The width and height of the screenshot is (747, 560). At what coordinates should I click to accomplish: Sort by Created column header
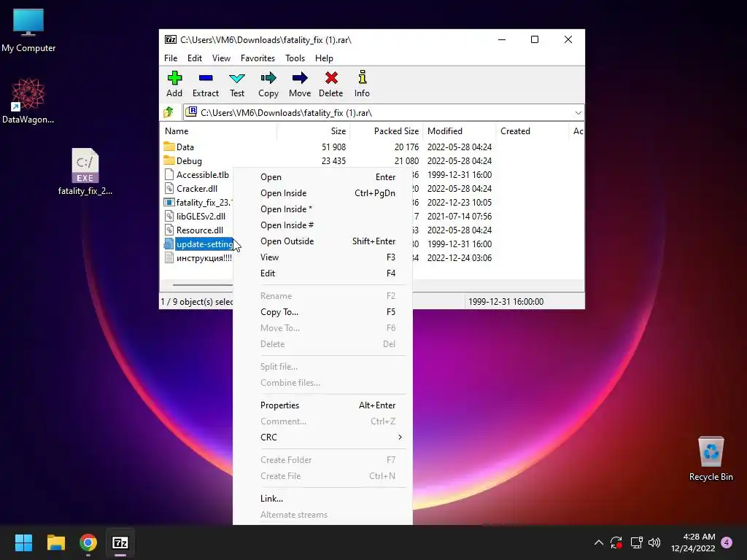click(533, 131)
